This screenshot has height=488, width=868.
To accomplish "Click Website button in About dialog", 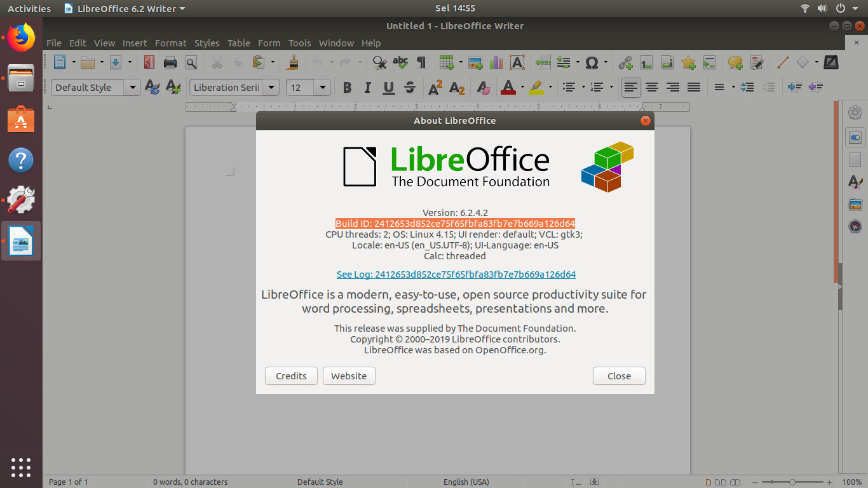I will point(349,376).
